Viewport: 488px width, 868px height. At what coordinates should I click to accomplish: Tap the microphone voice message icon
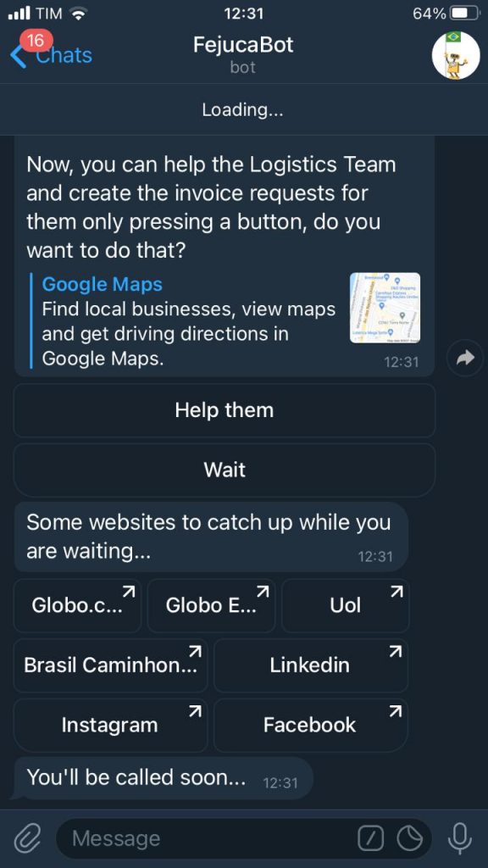pos(460,839)
